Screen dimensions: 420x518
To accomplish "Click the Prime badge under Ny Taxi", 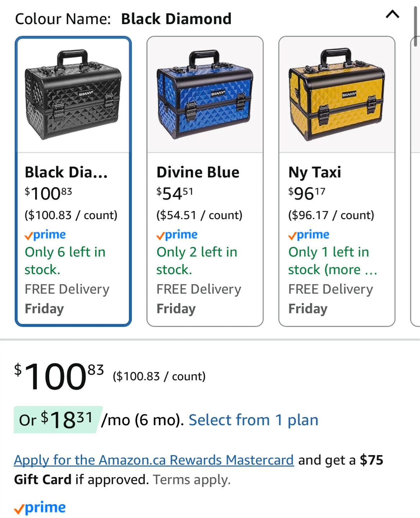I will pyautogui.click(x=309, y=235).
